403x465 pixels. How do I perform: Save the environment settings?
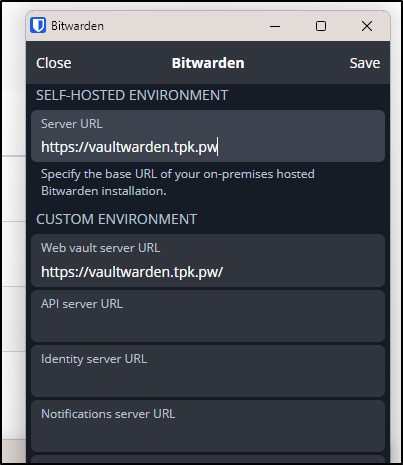[365, 63]
